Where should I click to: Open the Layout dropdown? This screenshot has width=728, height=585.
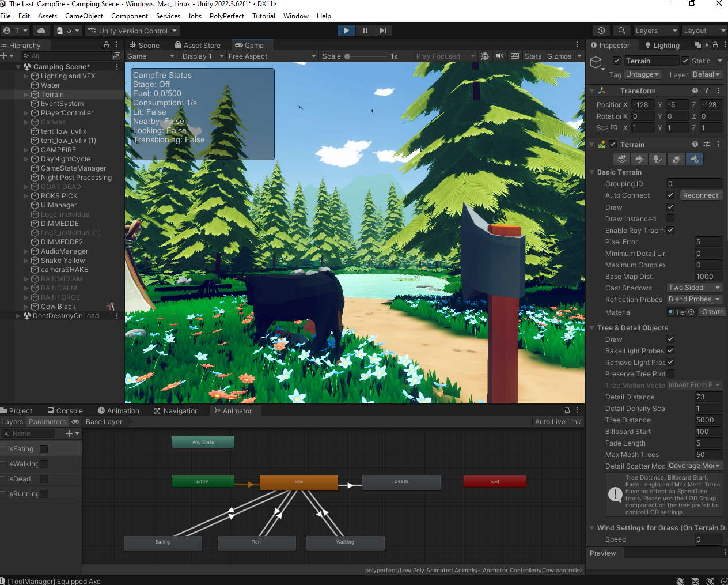tap(704, 31)
